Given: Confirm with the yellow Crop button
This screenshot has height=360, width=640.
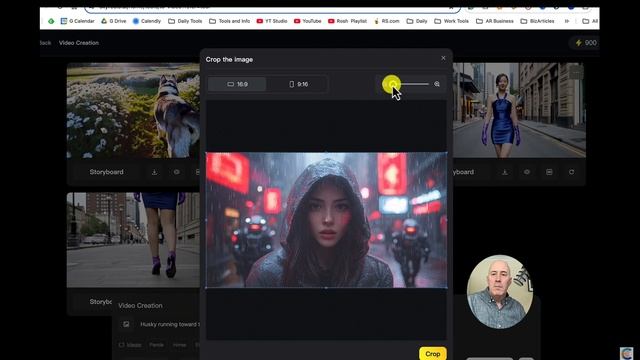Looking at the screenshot, I should (x=432, y=354).
